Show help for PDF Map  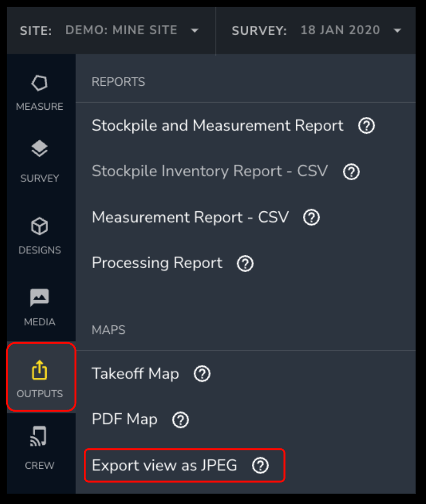pyautogui.click(x=180, y=420)
